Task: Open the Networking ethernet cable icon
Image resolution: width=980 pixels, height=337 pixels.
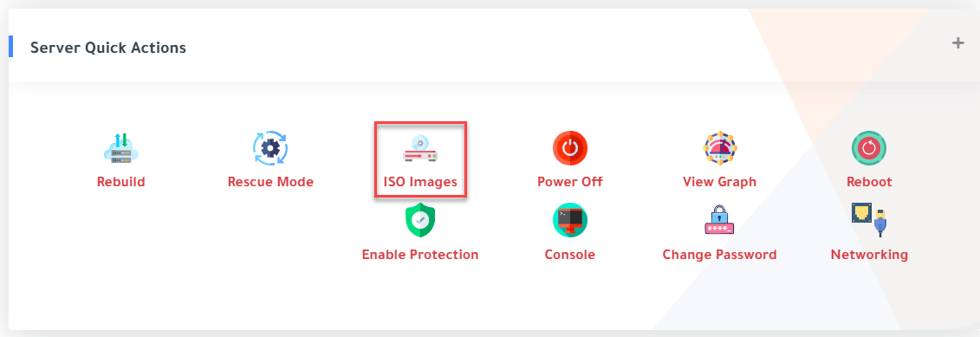Action: [869, 219]
